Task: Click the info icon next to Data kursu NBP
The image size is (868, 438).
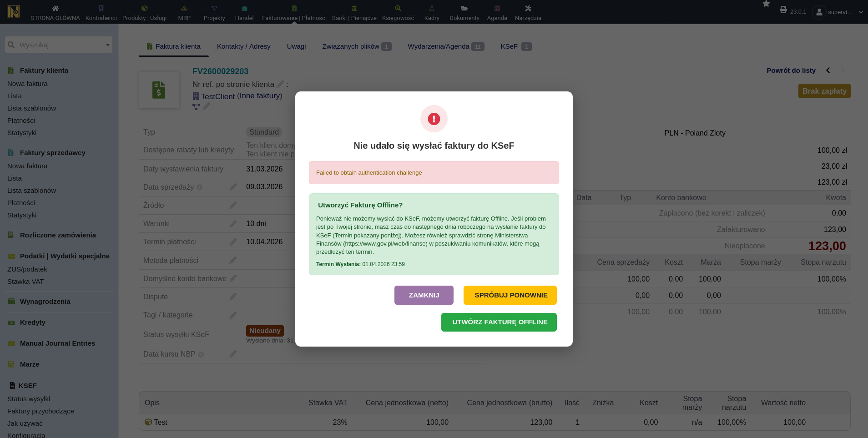Action: pyautogui.click(x=201, y=355)
